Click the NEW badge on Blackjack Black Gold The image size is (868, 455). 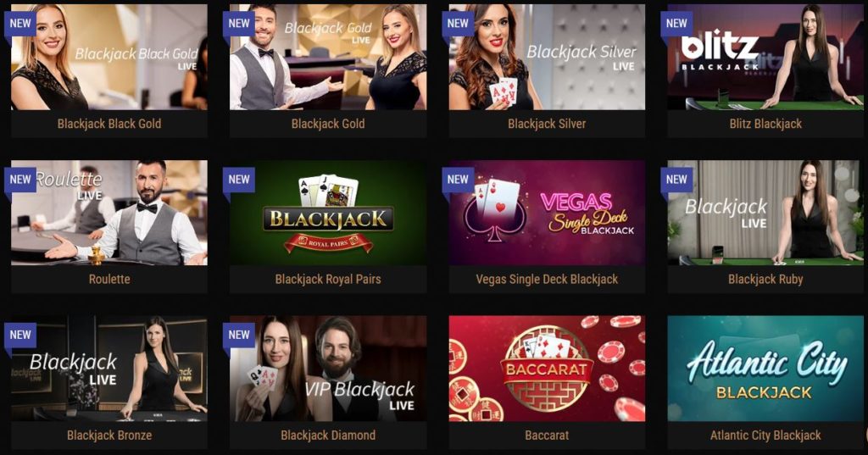pyautogui.click(x=20, y=24)
